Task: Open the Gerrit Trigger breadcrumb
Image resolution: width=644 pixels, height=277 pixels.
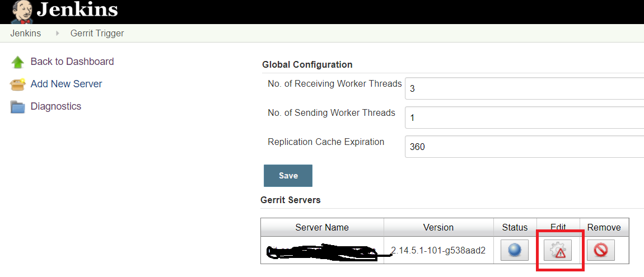Action: pos(97,33)
